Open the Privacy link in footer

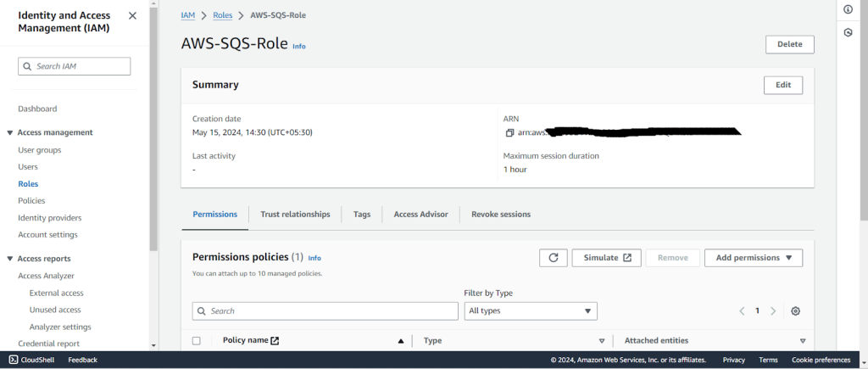click(733, 361)
